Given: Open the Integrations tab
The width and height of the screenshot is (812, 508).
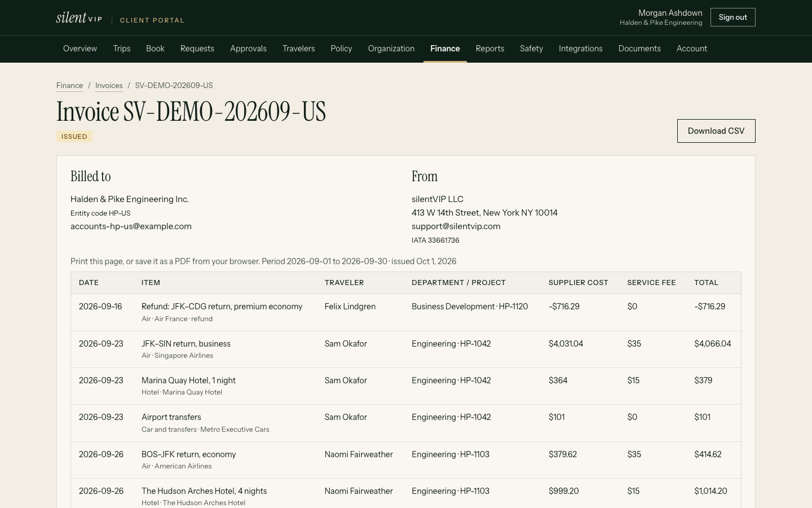Looking at the screenshot, I should coord(581,49).
